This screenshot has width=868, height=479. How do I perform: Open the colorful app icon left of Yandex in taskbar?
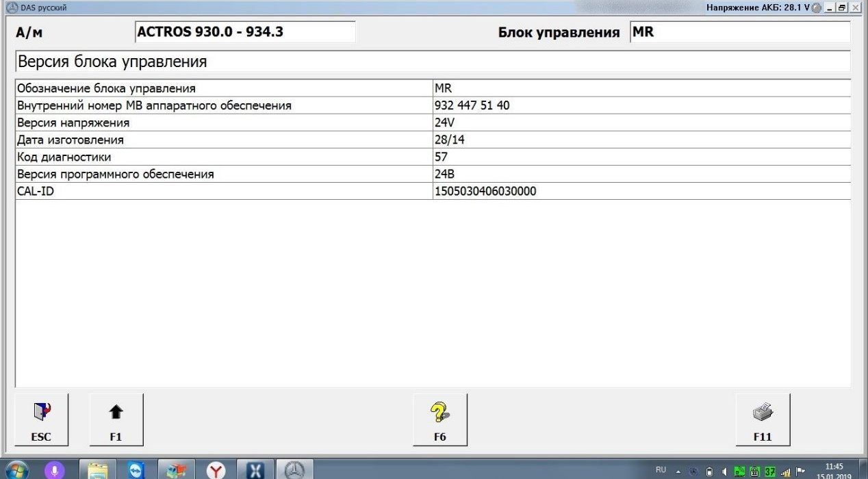pos(177,470)
